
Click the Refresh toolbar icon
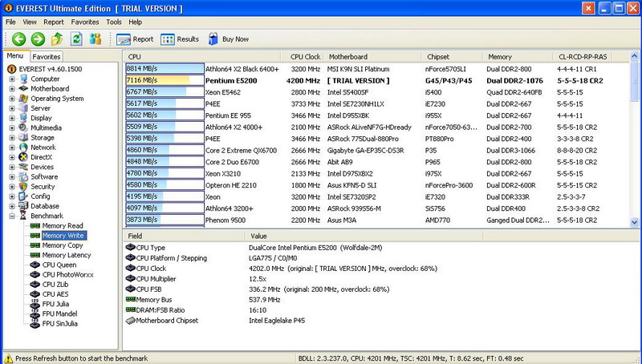click(x=76, y=39)
